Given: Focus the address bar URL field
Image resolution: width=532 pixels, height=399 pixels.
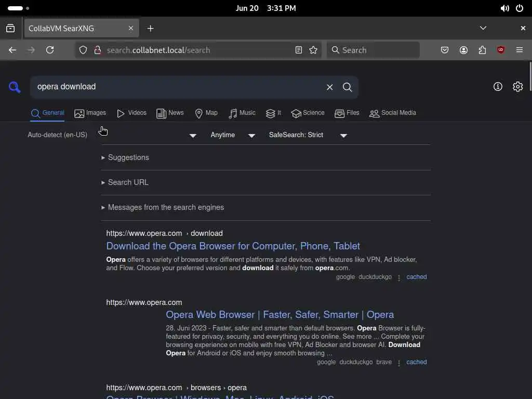Looking at the screenshot, I should [197, 50].
